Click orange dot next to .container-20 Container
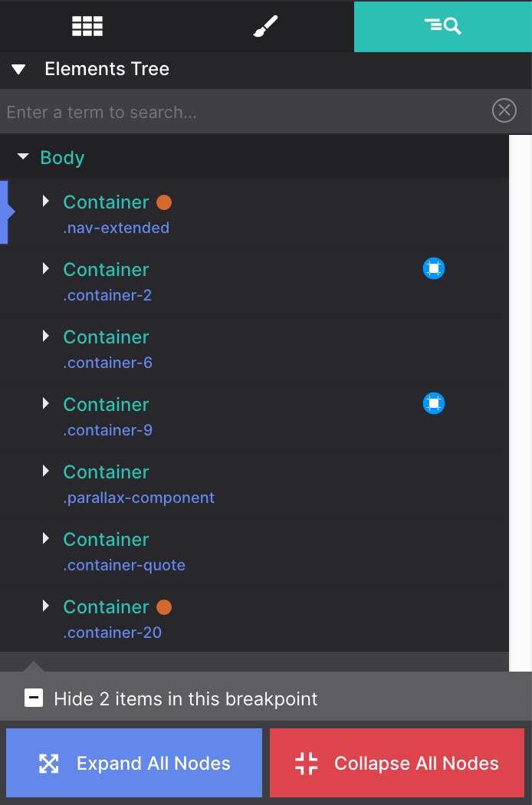Image resolution: width=532 pixels, height=805 pixels. [164, 607]
